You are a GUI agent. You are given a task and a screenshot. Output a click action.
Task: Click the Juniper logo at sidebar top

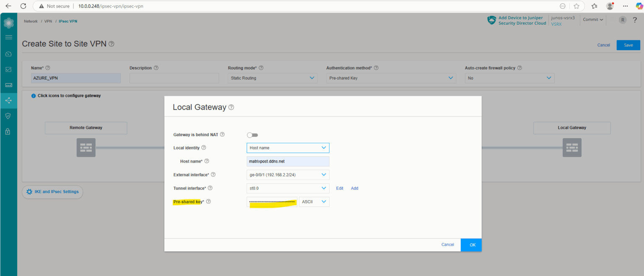8,22
